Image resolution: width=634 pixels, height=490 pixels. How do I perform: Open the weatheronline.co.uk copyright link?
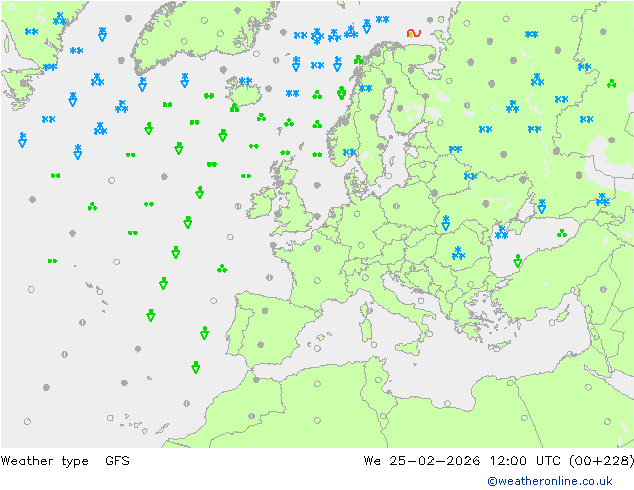[x=550, y=481]
